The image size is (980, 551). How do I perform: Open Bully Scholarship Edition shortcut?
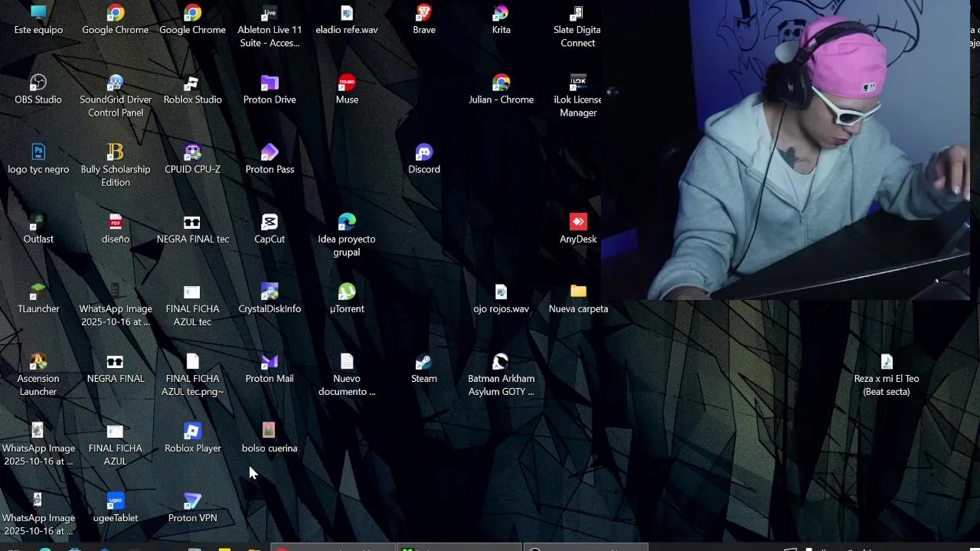(x=116, y=166)
